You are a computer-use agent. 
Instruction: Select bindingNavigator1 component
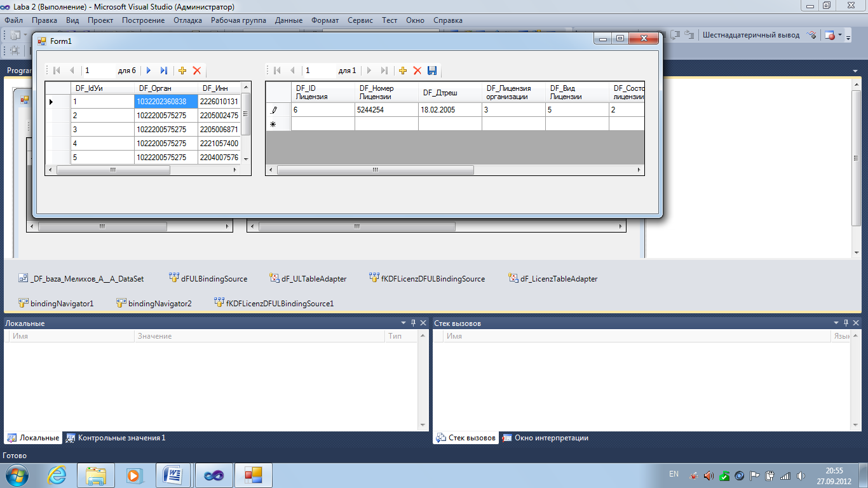[56, 303]
